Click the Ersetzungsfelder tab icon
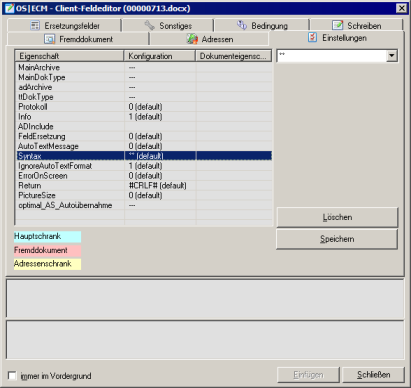The width and height of the screenshot is (411, 388). click(35, 26)
